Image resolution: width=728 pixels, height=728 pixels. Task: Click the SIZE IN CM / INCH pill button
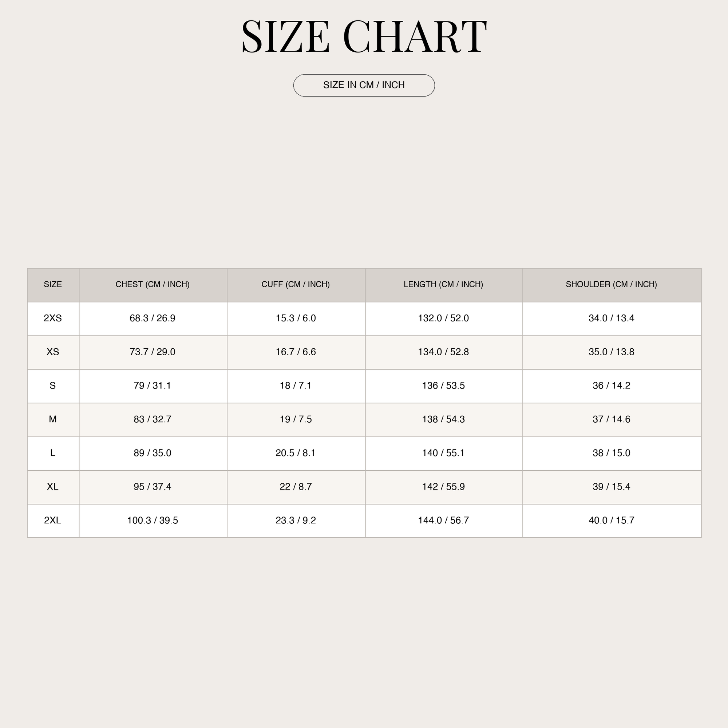[x=364, y=86]
